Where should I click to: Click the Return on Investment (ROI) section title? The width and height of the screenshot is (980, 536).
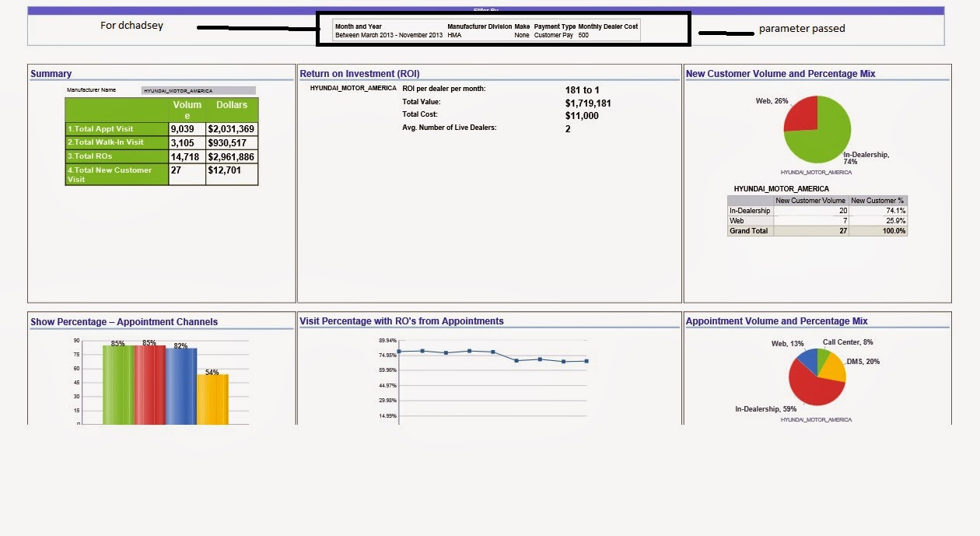[362, 73]
